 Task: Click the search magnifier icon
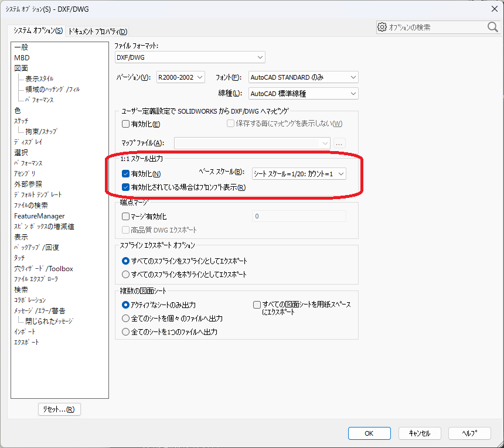(x=493, y=27)
